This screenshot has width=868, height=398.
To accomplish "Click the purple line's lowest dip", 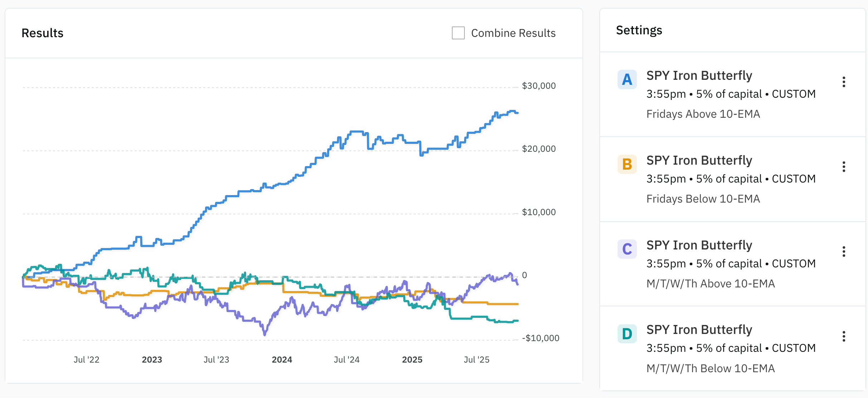I will point(265,334).
